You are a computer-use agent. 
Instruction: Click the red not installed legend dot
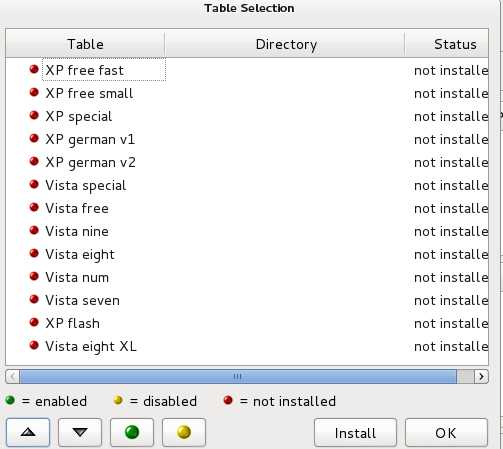tap(228, 400)
